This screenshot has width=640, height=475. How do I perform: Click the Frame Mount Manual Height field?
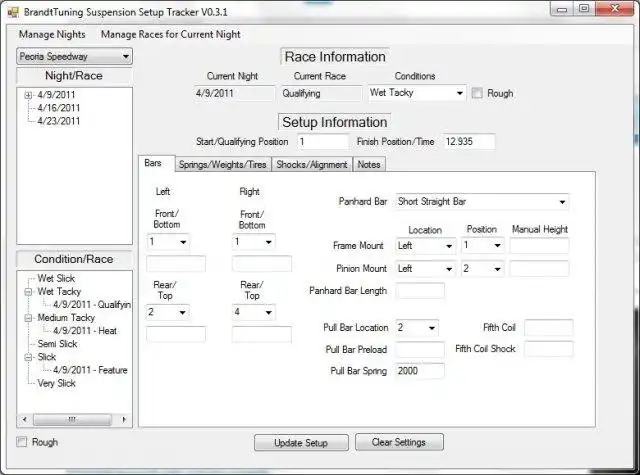[x=539, y=246]
